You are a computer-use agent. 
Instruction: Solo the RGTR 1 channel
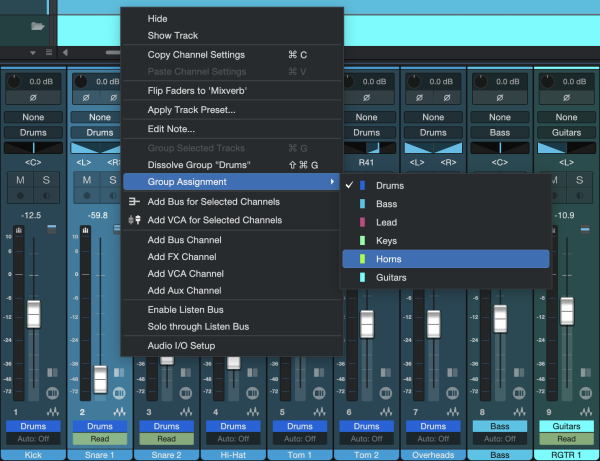pyautogui.click(x=579, y=180)
